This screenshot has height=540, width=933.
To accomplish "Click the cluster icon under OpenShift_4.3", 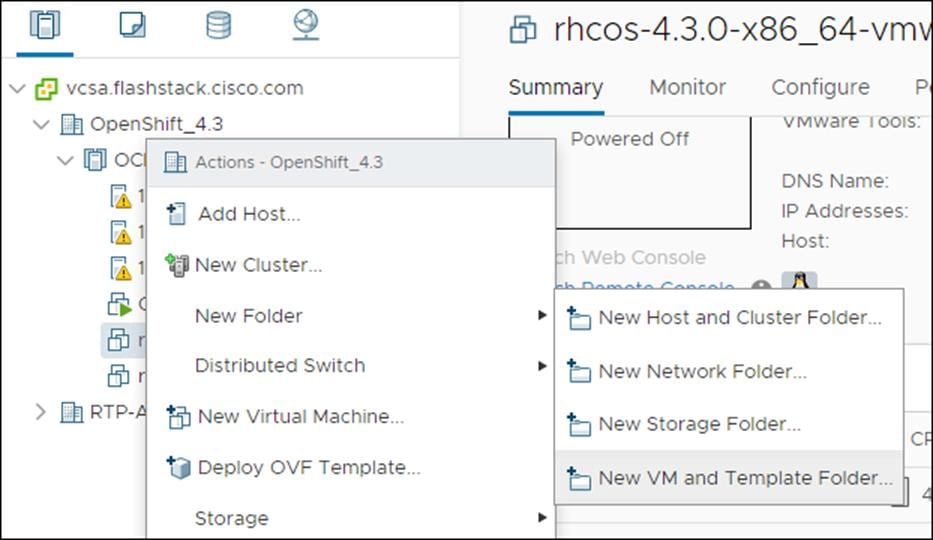I will [x=95, y=160].
